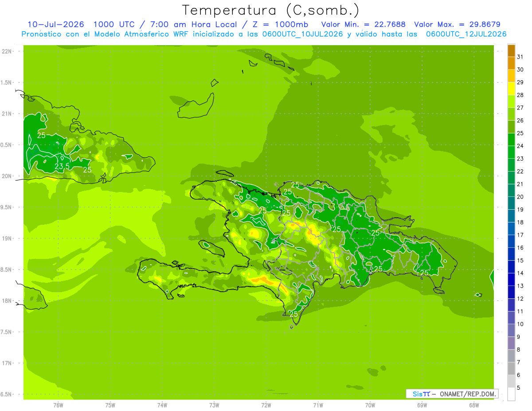The width and height of the screenshot is (532, 411).
Task: Click the grey legend swatch between 6 and 7
Action: [x=511, y=368]
